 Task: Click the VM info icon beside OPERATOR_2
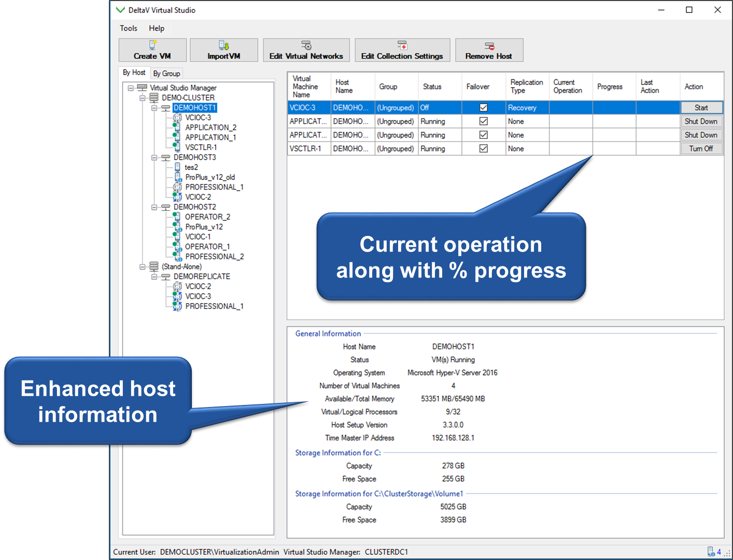[x=177, y=216]
